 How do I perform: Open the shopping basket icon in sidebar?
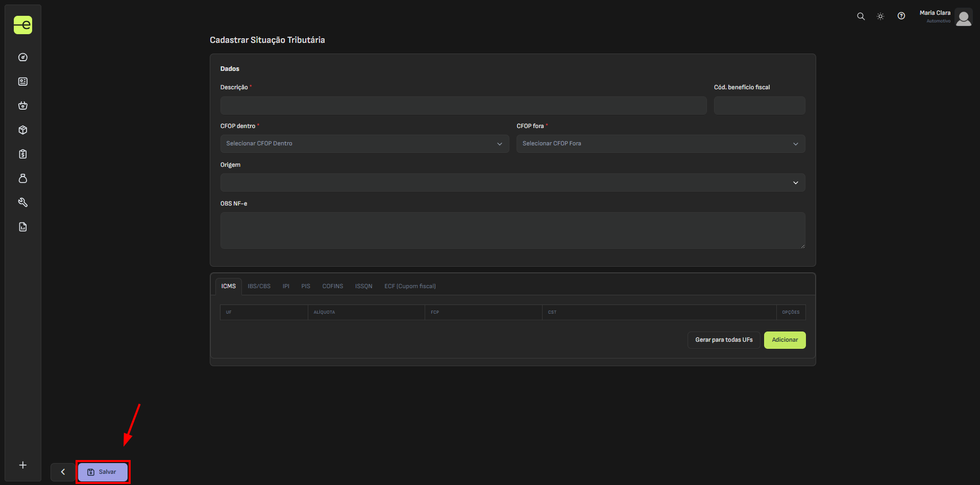coord(23,106)
